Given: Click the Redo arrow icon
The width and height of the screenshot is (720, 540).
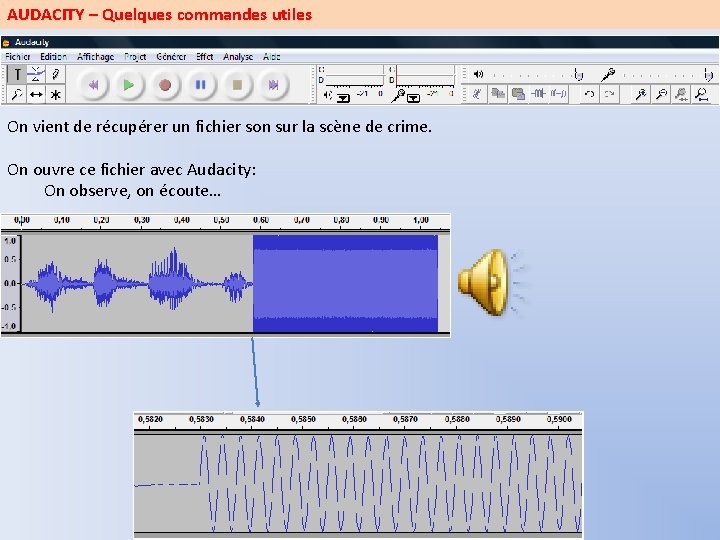Looking at the screenshot, I should [609, 94].
